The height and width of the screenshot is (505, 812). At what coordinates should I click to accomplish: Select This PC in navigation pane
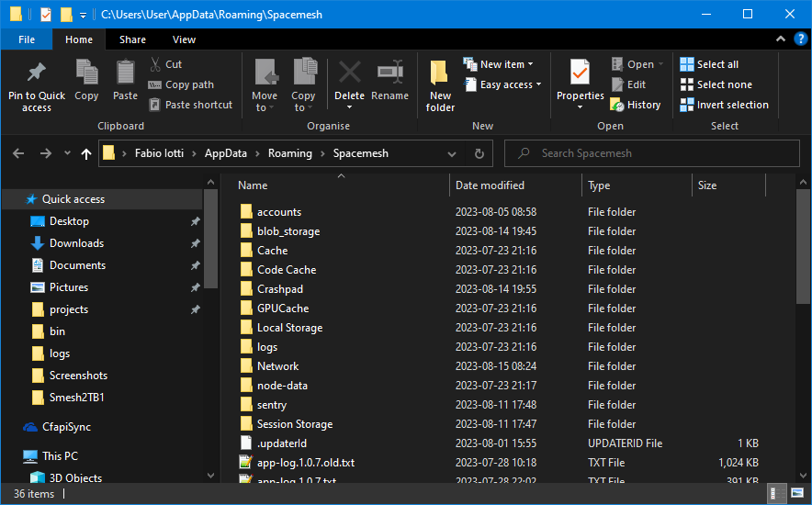pyautogui.click(x=60, y=455)
